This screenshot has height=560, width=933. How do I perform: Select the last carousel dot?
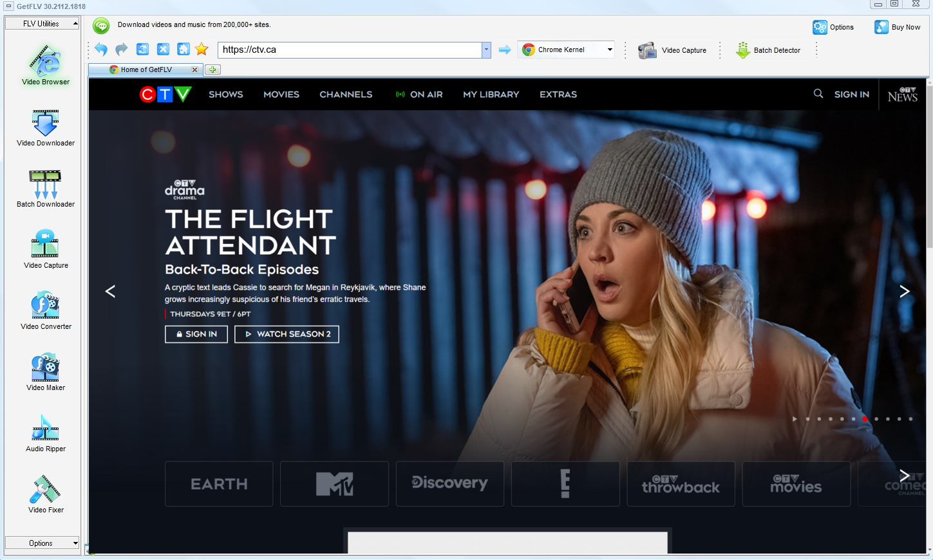[910, 419]
